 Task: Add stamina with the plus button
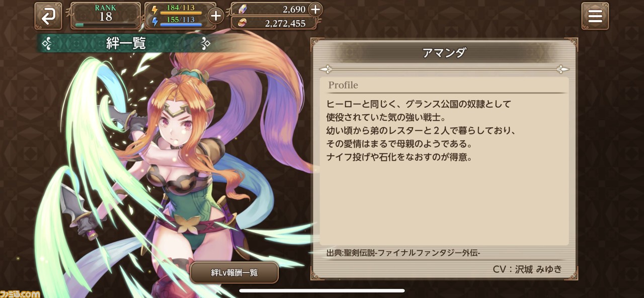(215, 16)
